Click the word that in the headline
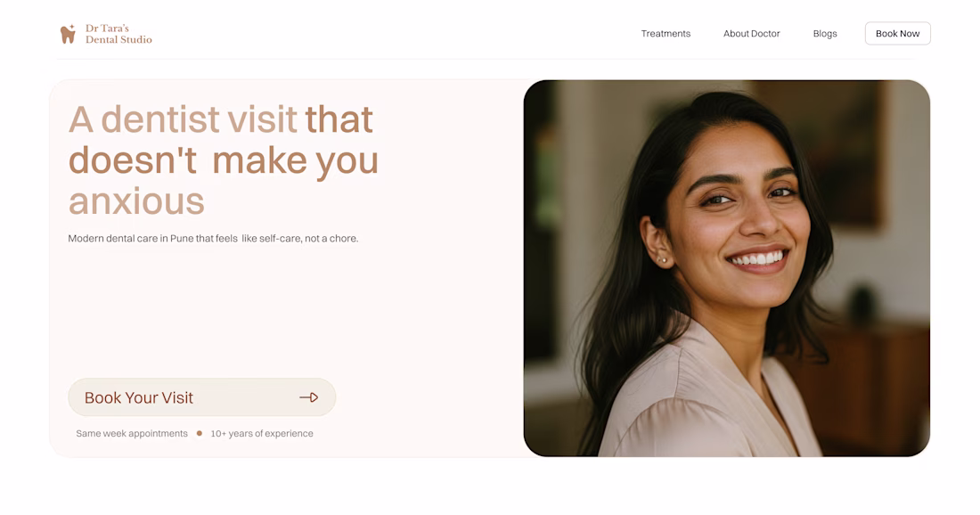The image size is (980, 515). 339,119
